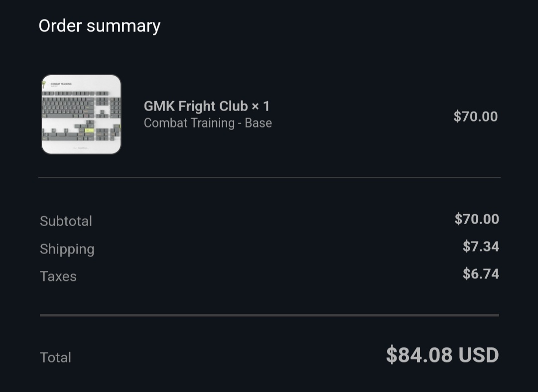Select the Taxes label
This screenshot has height=392, width=538.
tap(58, 276)
